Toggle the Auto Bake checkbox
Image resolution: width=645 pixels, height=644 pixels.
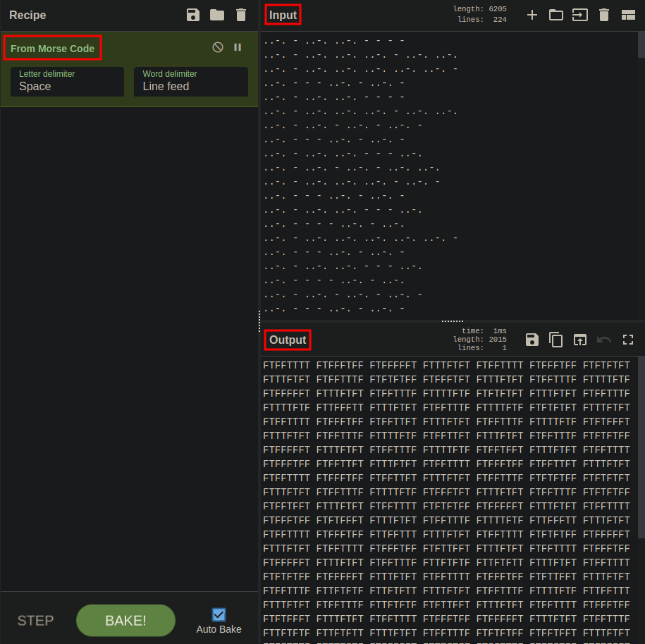click(219, 614)
